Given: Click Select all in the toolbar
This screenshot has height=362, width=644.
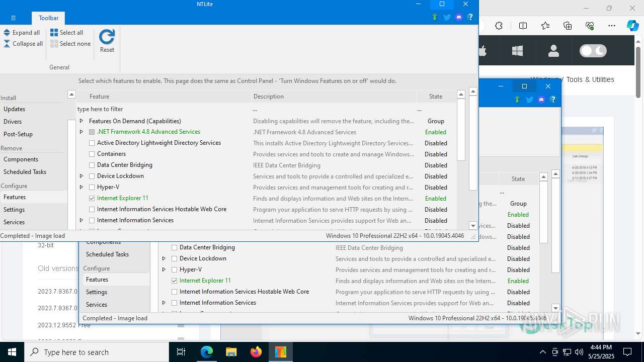Looking at the screenshot, I should point(66,33).
